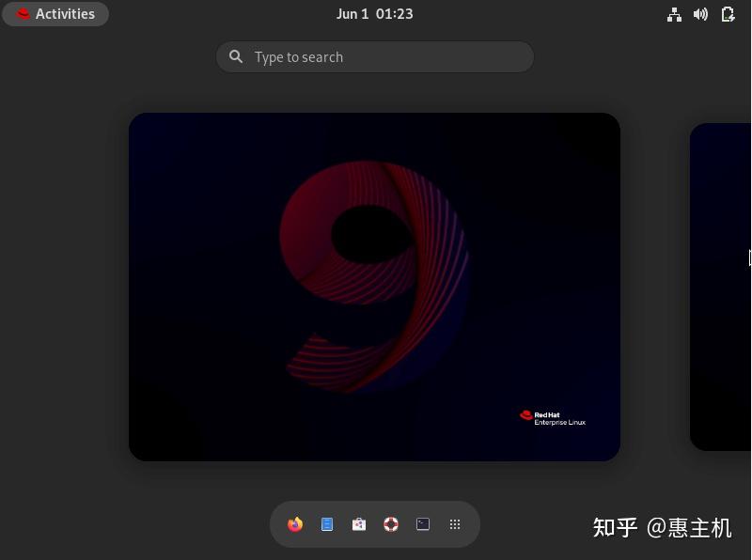The width and height of the screenshot is (752, 560).
Task: Launch the Terminal from the dock
Action: click(422, 524)
